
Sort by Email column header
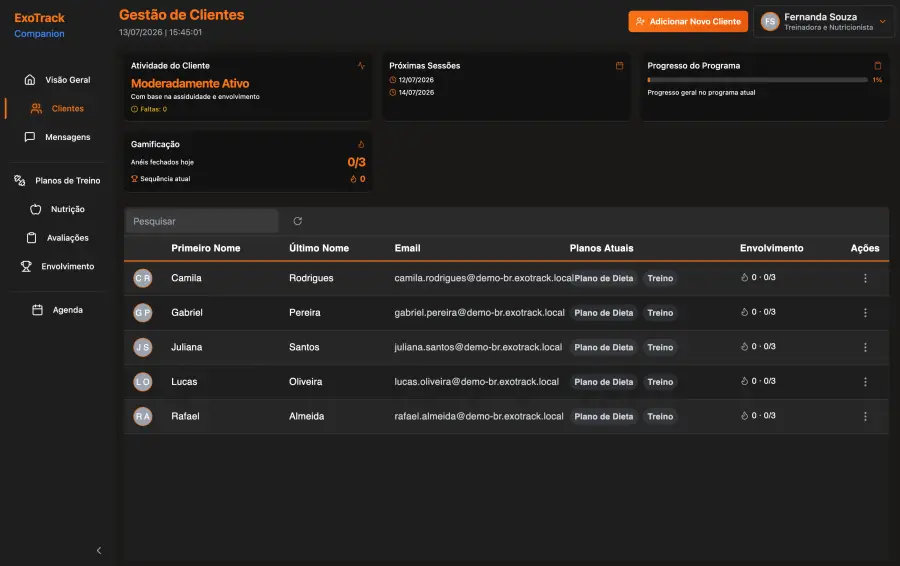[408, 248]
